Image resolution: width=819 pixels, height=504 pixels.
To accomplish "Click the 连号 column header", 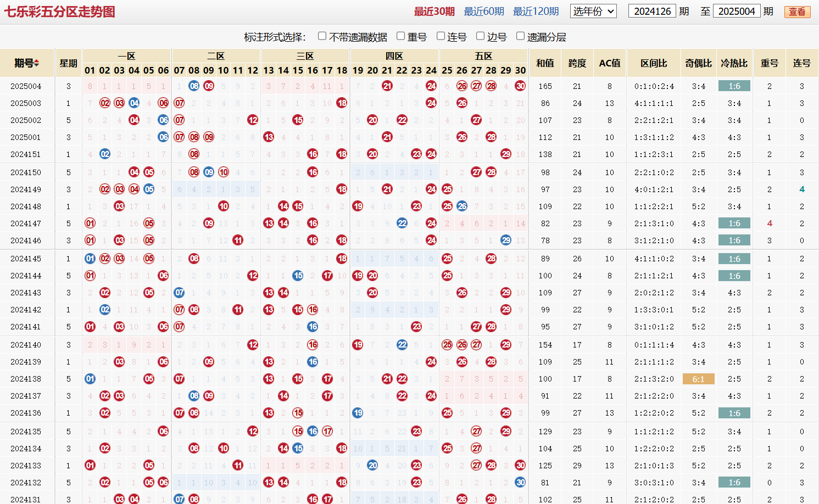I will 802,63.
